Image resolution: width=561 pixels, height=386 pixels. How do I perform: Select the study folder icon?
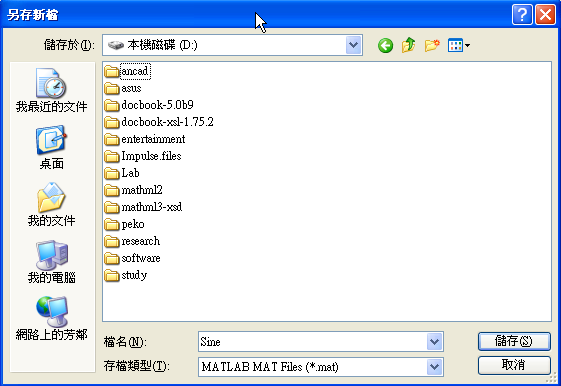coord(112,275)
